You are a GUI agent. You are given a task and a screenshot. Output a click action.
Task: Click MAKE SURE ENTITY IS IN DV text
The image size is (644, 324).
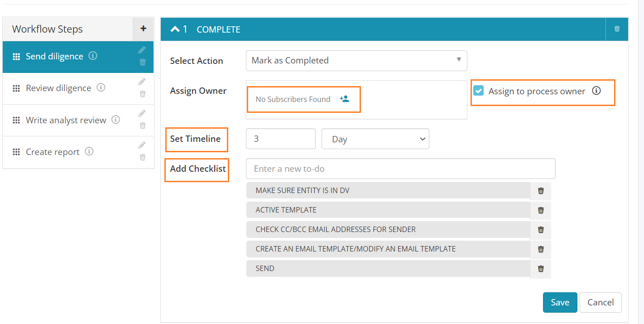303,191
